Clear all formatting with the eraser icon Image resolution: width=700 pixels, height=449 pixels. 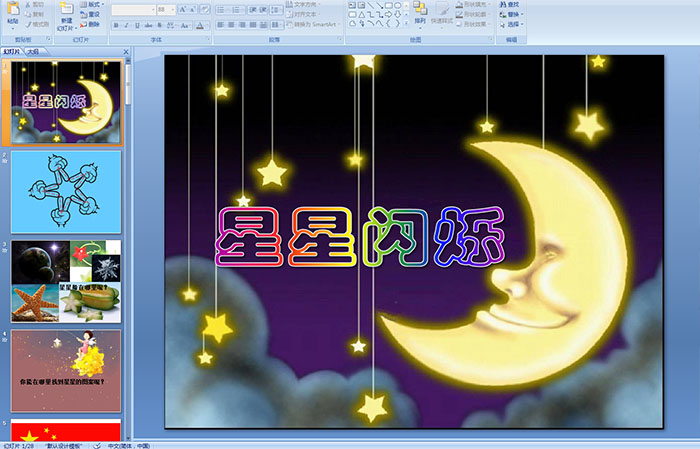tap(205, 9)
